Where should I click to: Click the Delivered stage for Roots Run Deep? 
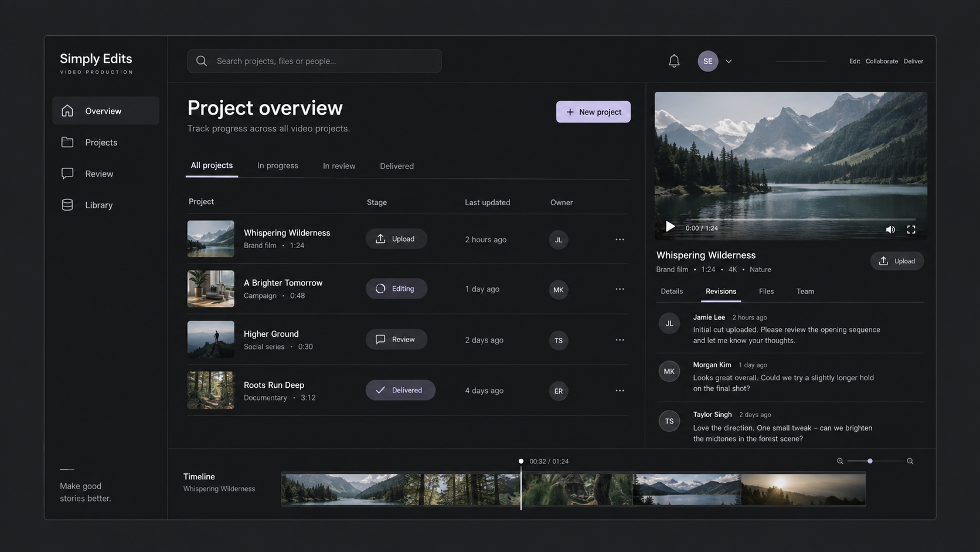click(x=400, y=390)
